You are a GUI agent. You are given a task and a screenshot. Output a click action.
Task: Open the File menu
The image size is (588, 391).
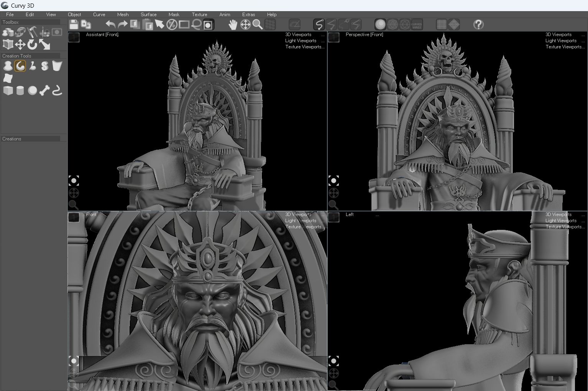click(10, 15)
